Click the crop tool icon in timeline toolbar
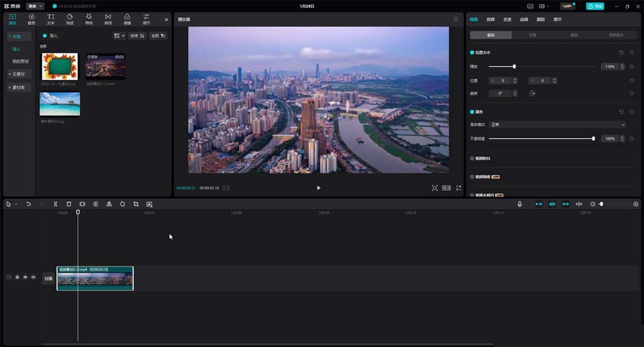The height and width of the screenshot is (347, 644). pyautogui.click(x=136, y=204)
